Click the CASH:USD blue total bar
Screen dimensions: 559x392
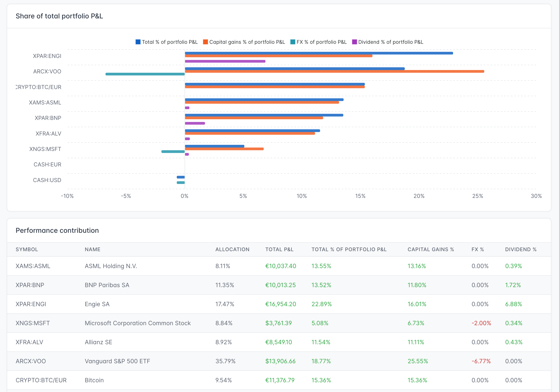[181, 177]
